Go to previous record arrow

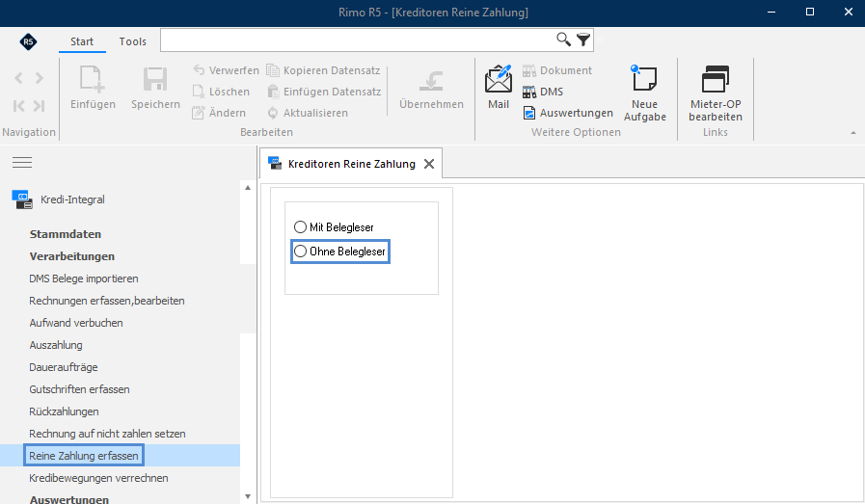18,78
